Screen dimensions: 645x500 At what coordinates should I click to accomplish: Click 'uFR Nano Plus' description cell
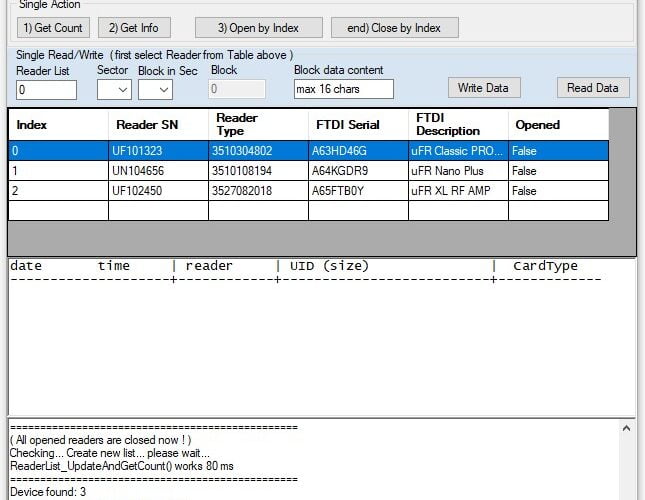point(458,171)
